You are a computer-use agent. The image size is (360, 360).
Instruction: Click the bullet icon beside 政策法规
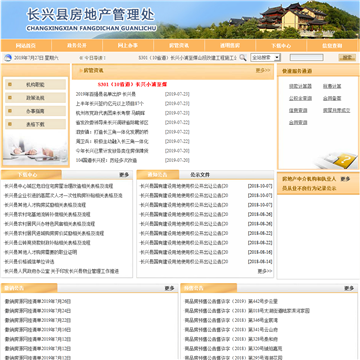coord(10,98)
